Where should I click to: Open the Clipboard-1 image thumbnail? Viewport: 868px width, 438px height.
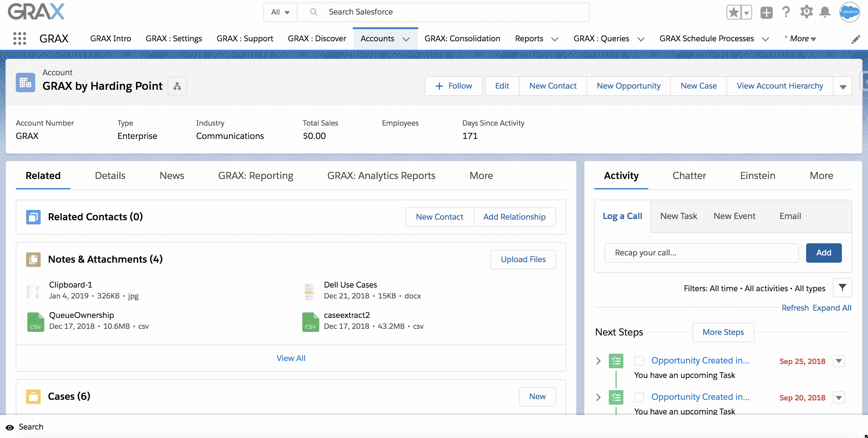(x=33, y=291)
